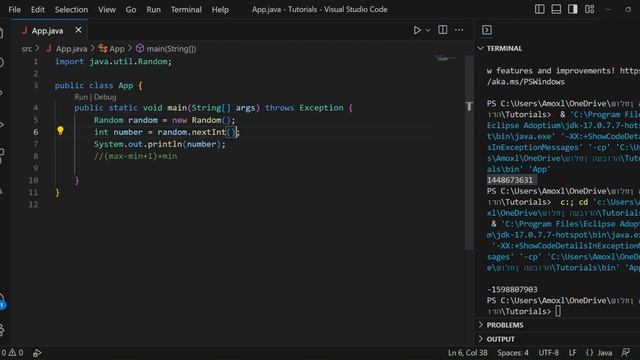Click the main(String[]) breadcrumb
Viewport: 640px width, 360px height.
click(171, 49)
